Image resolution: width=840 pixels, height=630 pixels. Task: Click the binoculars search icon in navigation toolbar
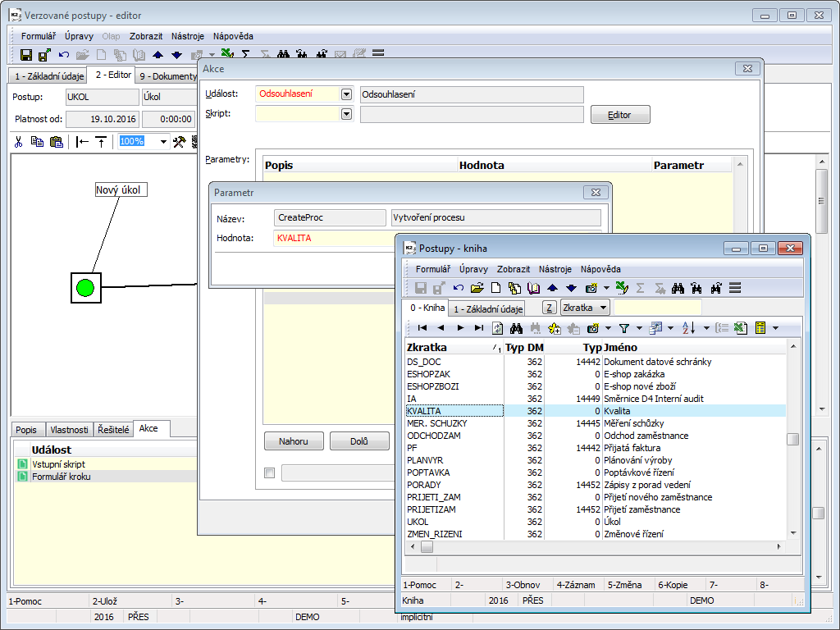(x=517, y=328)
